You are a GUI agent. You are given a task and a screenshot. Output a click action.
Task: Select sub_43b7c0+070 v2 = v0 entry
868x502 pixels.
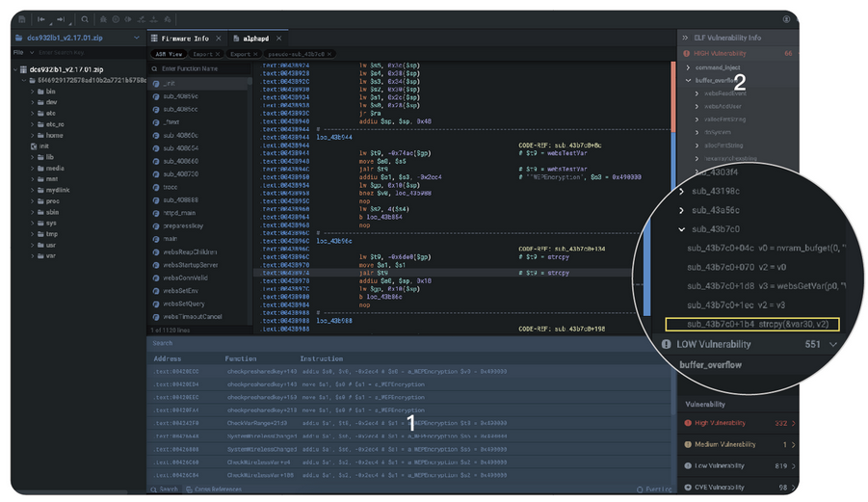point(736,267)
